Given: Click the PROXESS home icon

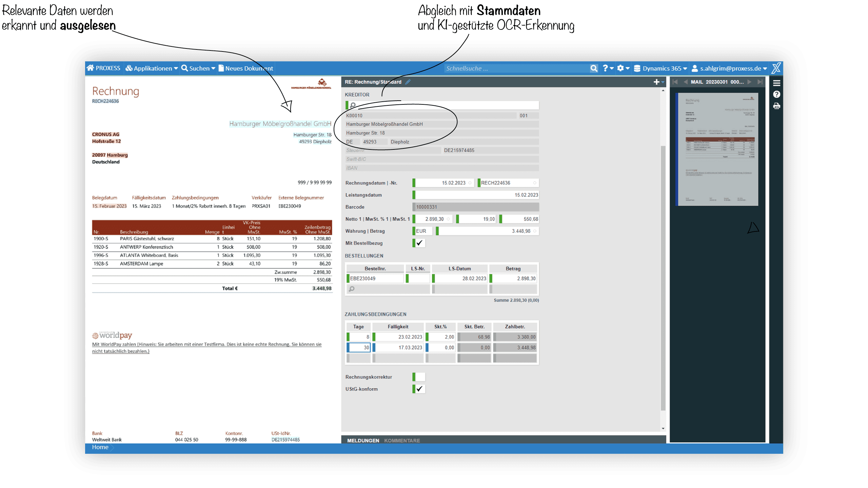Looking at the screenshot, I should 90,68.
